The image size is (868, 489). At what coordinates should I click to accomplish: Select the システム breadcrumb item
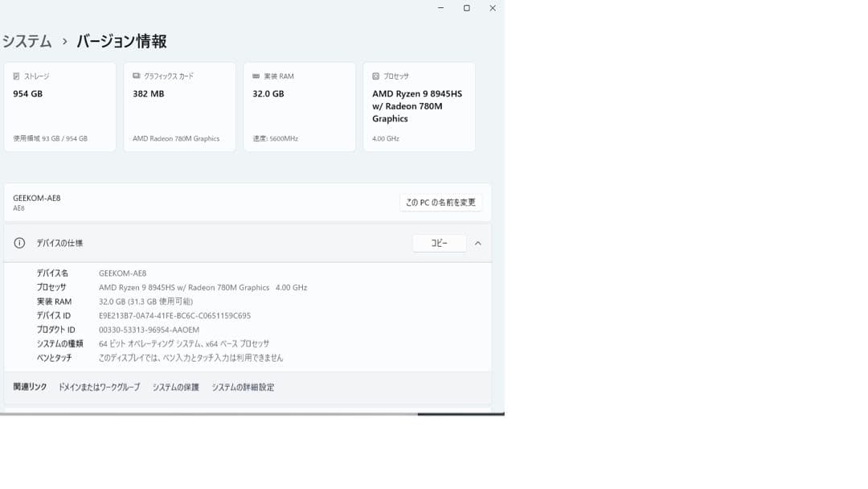tap(26, 40)
